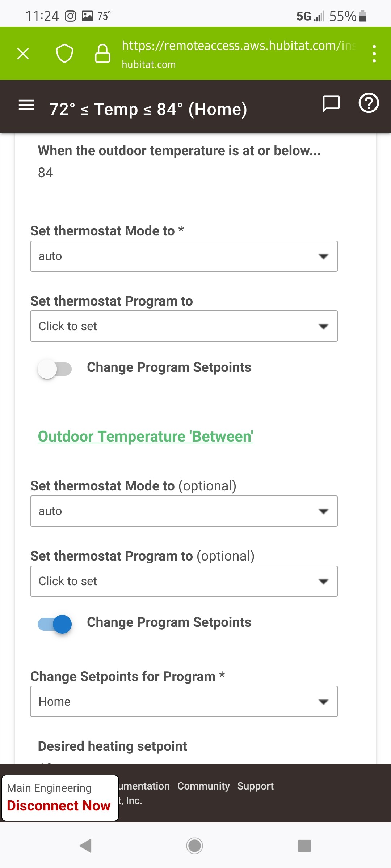
Task: Open browser three-dot overflow menu
Action: click(374, 54)
